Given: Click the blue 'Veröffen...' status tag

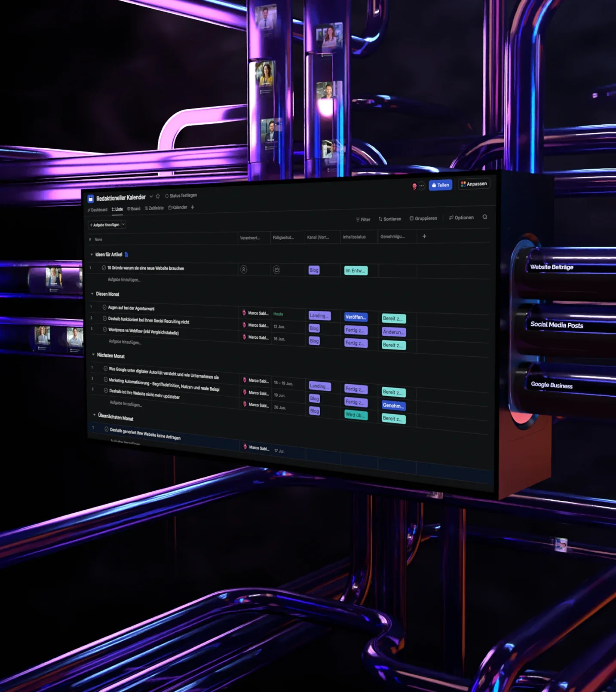Looking at the screenshot, I should 356,317.
